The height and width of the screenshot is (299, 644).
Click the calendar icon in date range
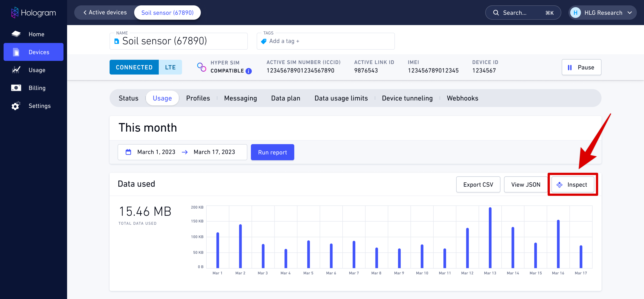128,152
